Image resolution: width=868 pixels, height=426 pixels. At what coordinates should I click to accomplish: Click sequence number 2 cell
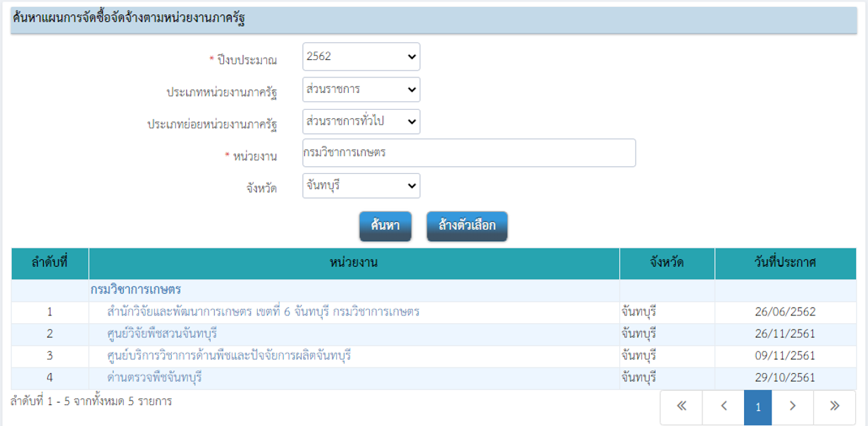(50, 334)
